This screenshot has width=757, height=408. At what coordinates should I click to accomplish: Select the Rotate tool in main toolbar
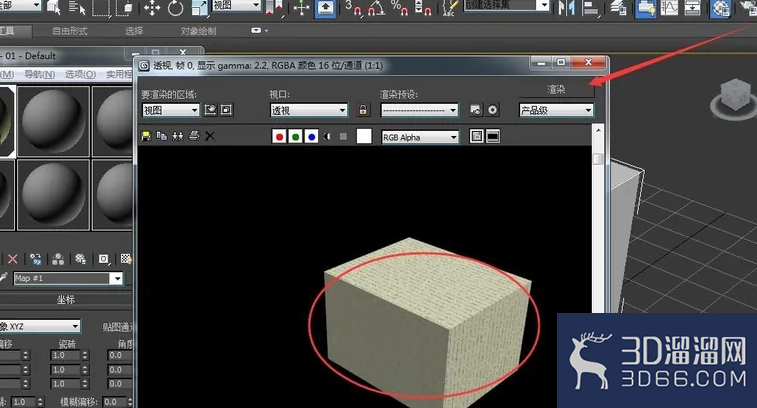pyautogui.click(x=175, y=8)
